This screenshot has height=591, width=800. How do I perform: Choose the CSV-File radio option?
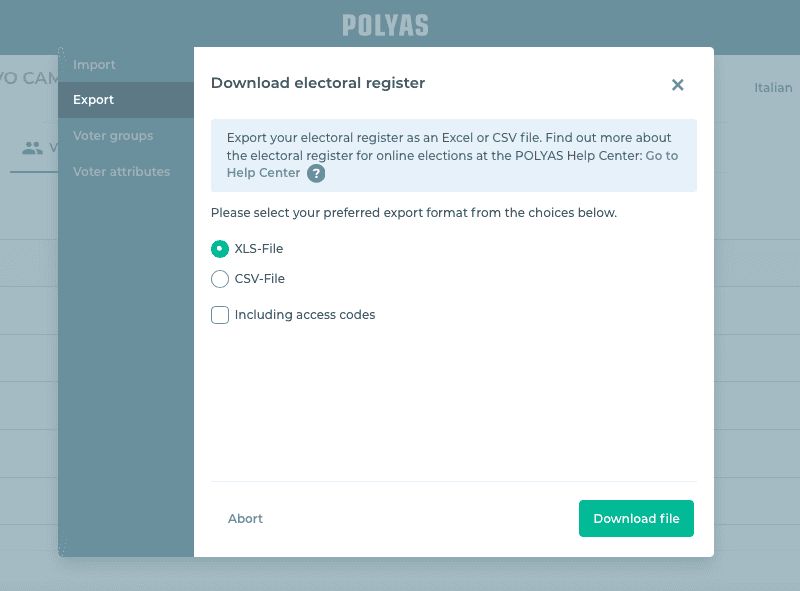click(x=220, y=279)
